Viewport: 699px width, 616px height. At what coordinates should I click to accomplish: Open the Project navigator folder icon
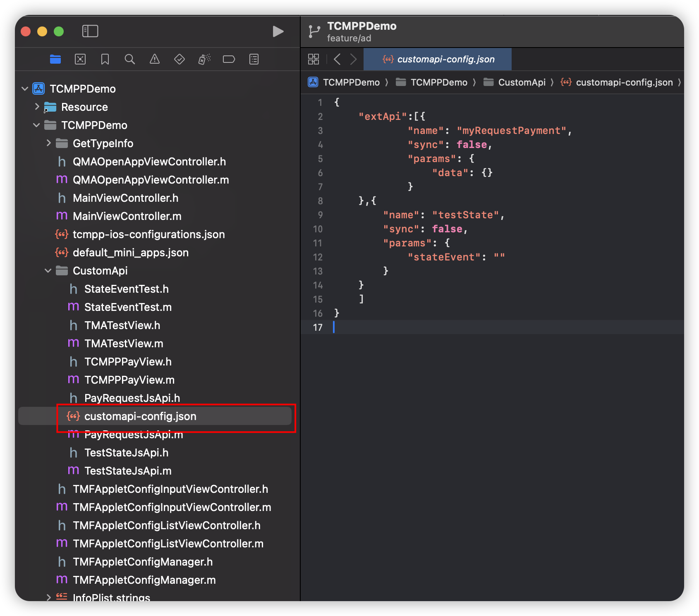55,60
